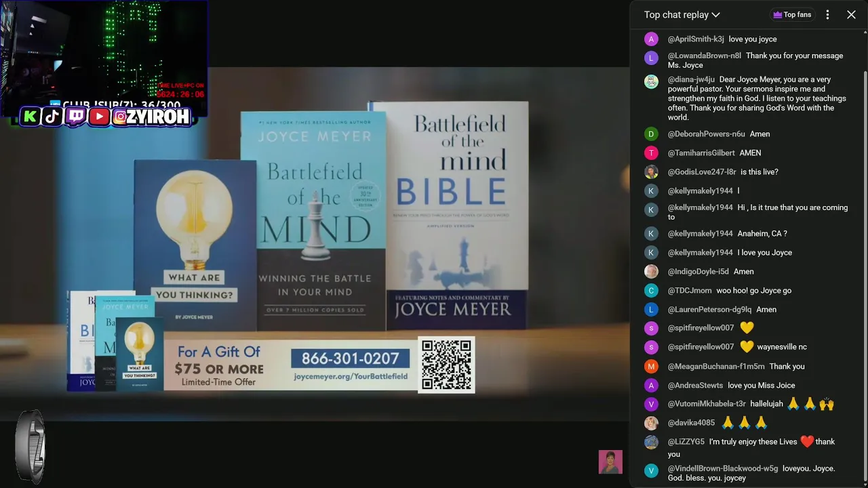
Task: Click the "What Are You Thinking?" book cover
Action: pos(195,244)
